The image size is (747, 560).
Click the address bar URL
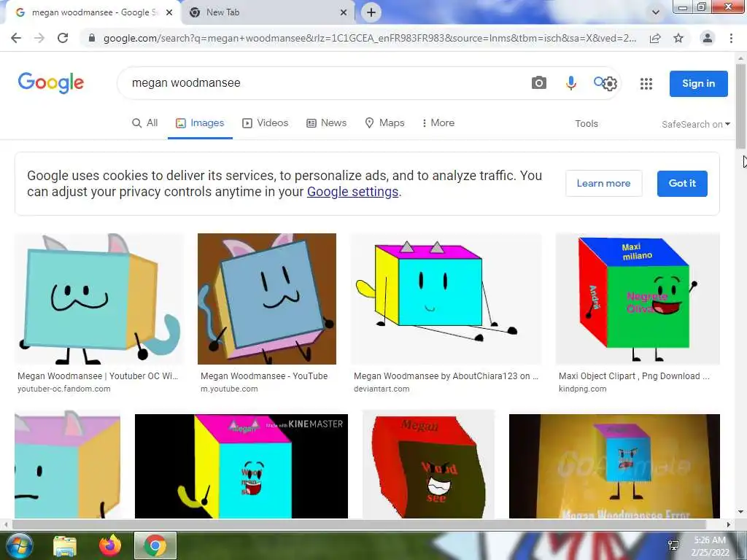369,38
